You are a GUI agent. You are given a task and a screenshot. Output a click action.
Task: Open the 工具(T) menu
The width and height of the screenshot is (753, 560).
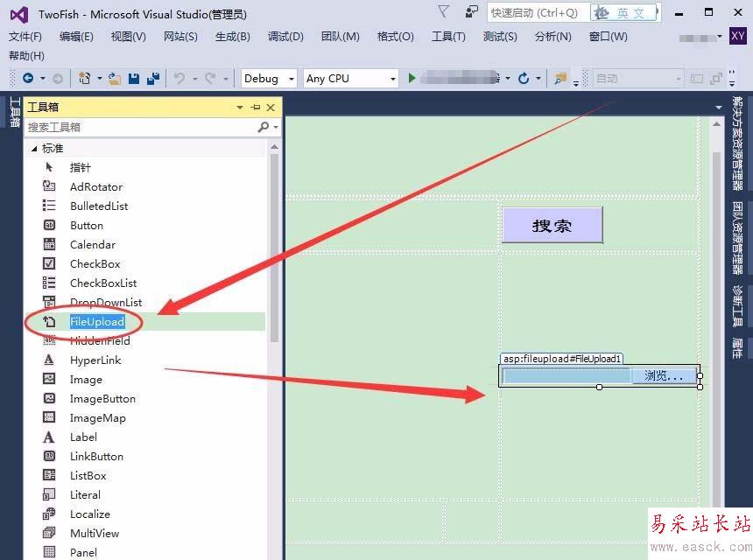click(448, 37)
